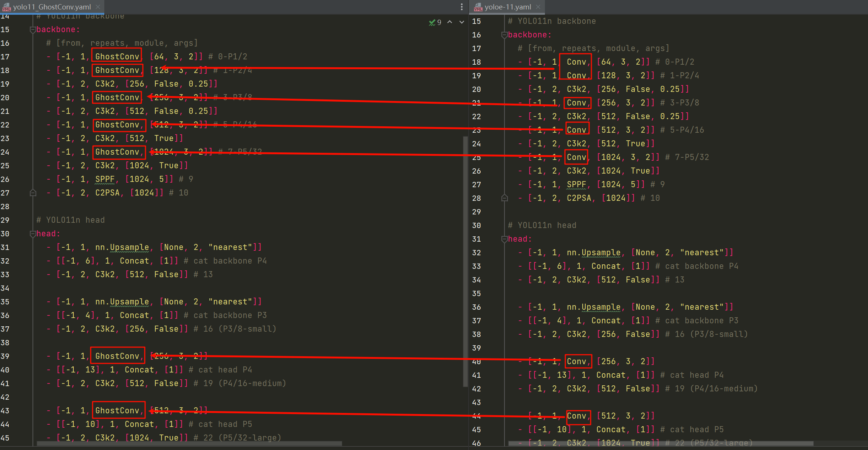Click '# YOLO11n backbone' comment in yoloe-11.yaml
Screen dimensions: 868x450
pyautogui.click(x=552, y=21)
